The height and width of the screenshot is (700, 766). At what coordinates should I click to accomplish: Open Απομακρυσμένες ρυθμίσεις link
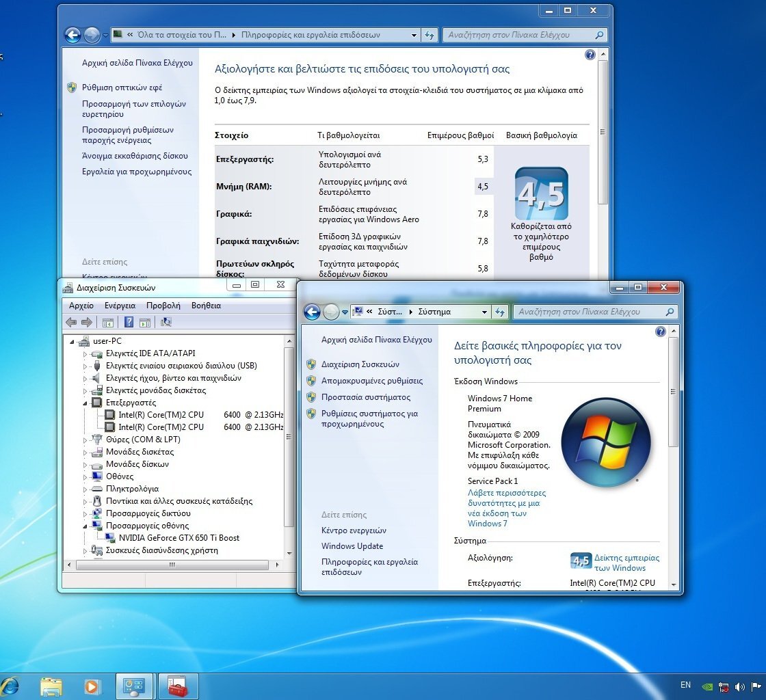(372, 381)
